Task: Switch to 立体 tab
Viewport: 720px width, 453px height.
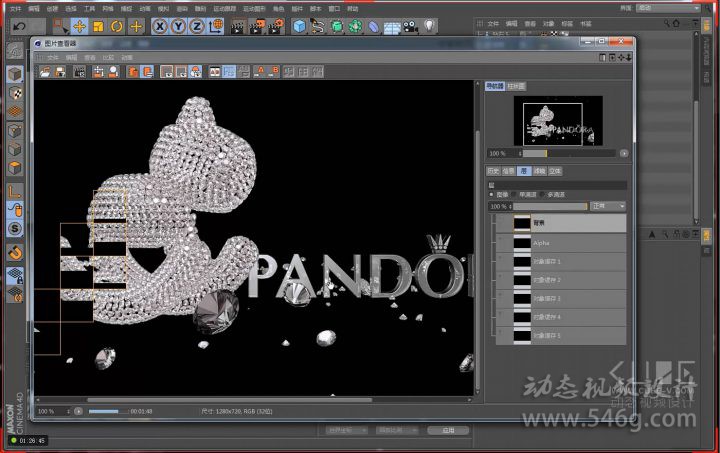Action: 555,171
